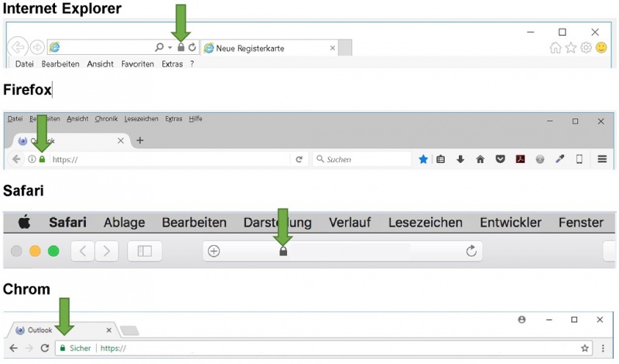The width and height of the screenshot is (619, 364).
Task: Open Internet Explorer settings gear
Action: click(x=586, y=48)
